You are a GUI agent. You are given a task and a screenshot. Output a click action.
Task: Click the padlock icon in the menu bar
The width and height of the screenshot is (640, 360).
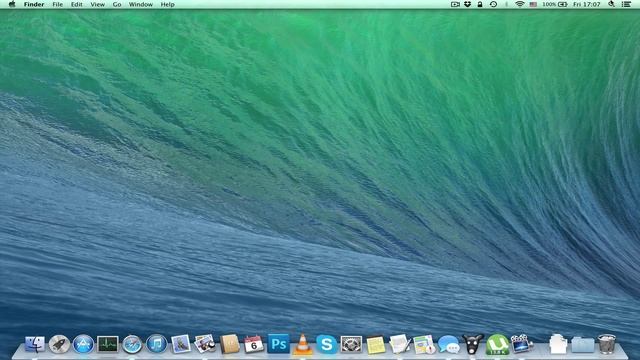pyautogui.click(x=480, y=4)
